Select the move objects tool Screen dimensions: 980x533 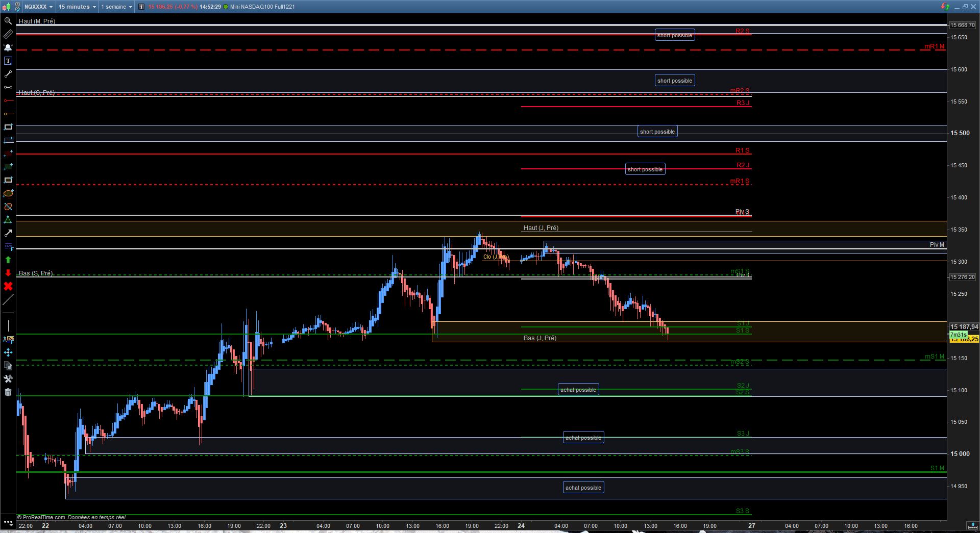pos(8,352)
